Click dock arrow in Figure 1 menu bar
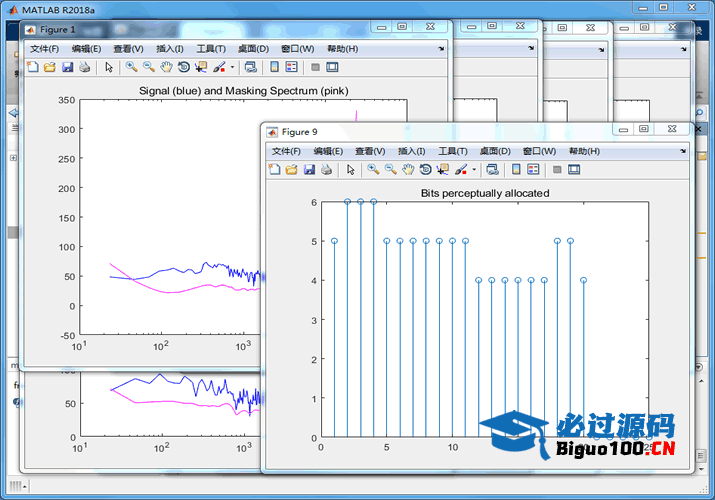This screenshot has height=500, width=715. coord(441,49)
